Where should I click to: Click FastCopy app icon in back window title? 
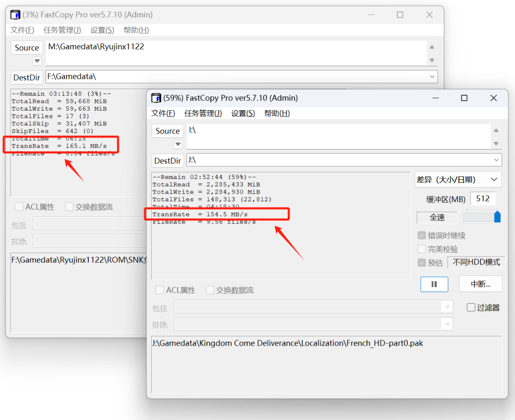click(x=15, y=15)
